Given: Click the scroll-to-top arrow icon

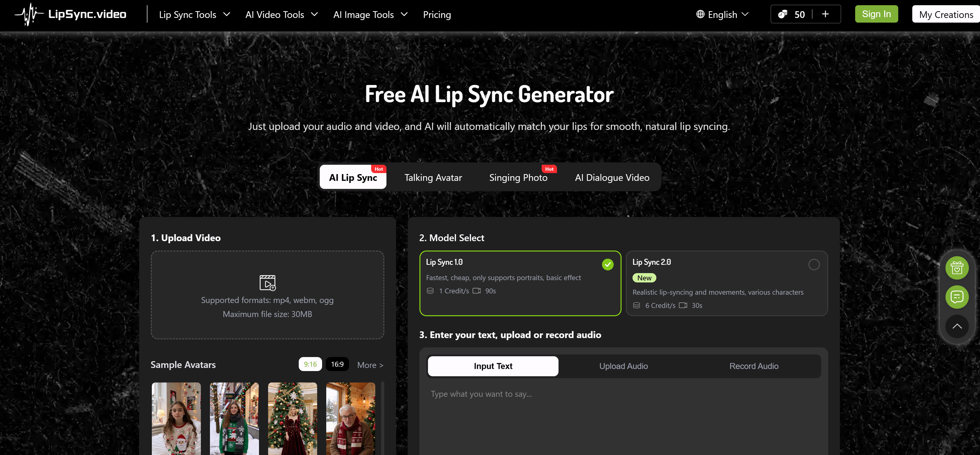Looking at the screenshot, I should [x=957, y=326].
